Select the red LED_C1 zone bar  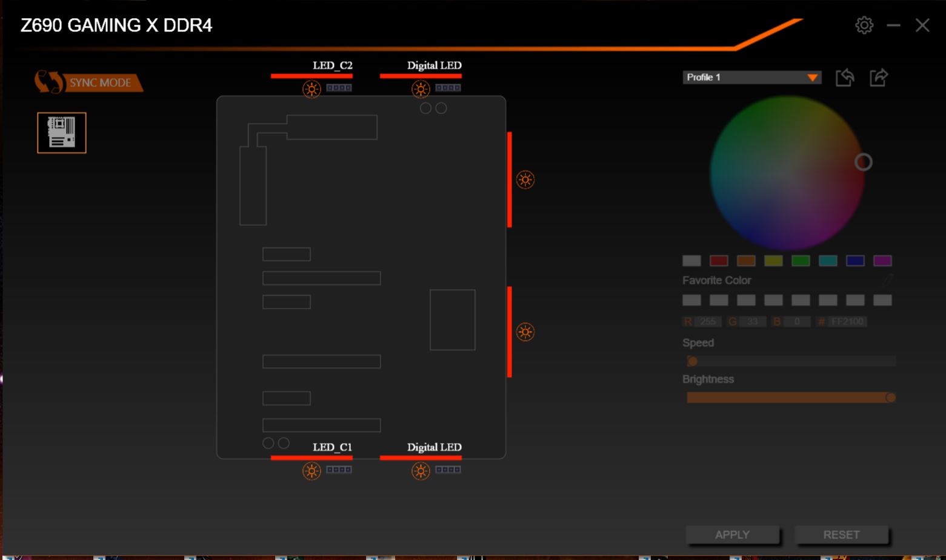click(311, 458)
